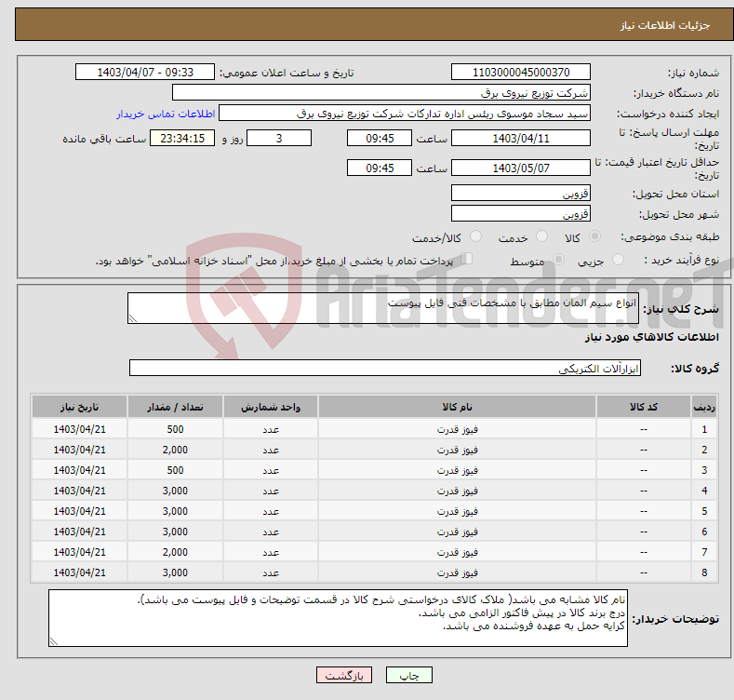Click the response deadline time 09:45 field

[x=380, y=138]
